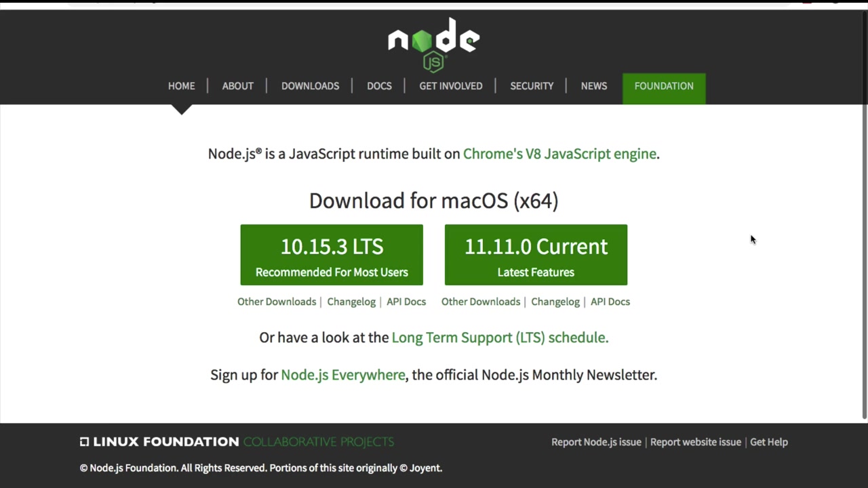Viewport: 868px width, 488px height.
Task: View Changelog for 11.11.0 Current
Action: click(x=555, y=302)
